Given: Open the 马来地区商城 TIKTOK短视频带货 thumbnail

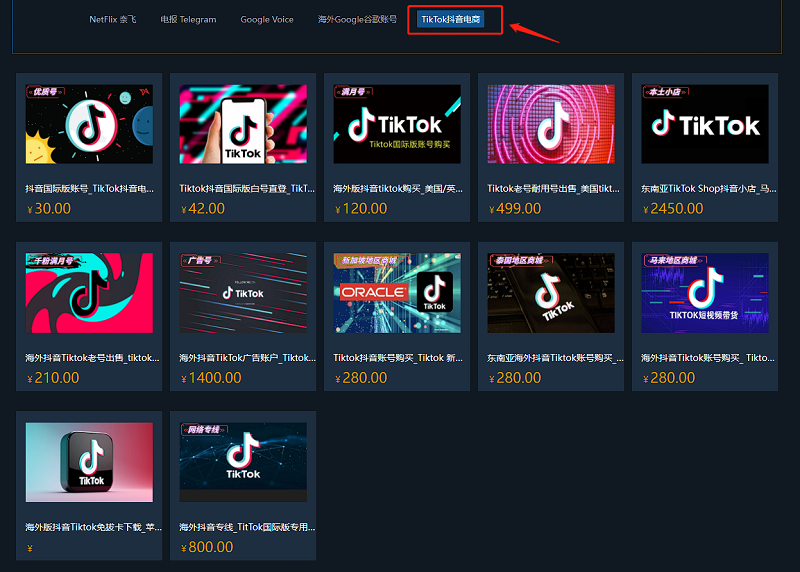Looking at the screenshot, I should pos(705,293).
